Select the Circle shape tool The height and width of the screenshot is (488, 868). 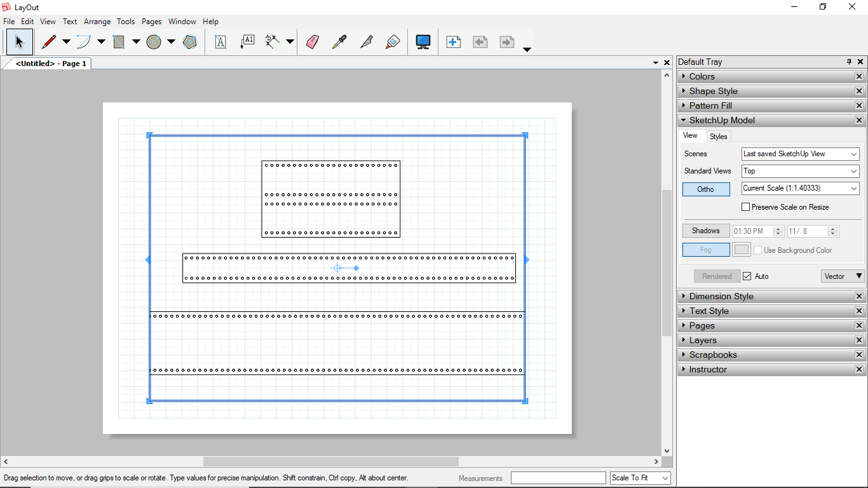(x=154, y=42)
